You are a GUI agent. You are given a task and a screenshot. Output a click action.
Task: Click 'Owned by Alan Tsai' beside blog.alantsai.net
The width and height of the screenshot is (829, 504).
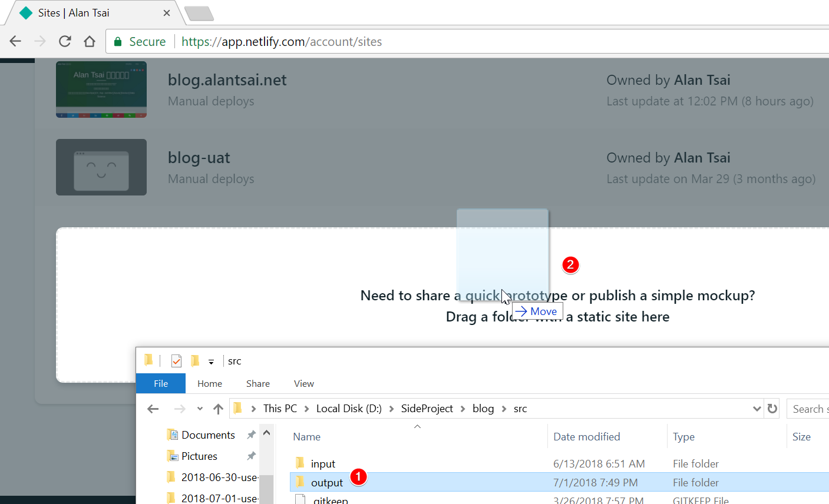tap(669, 80)
